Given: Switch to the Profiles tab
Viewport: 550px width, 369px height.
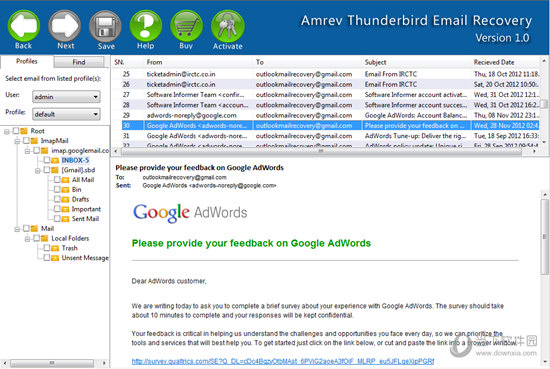Looking at the screenshot, I should click(x=27, y=61).
